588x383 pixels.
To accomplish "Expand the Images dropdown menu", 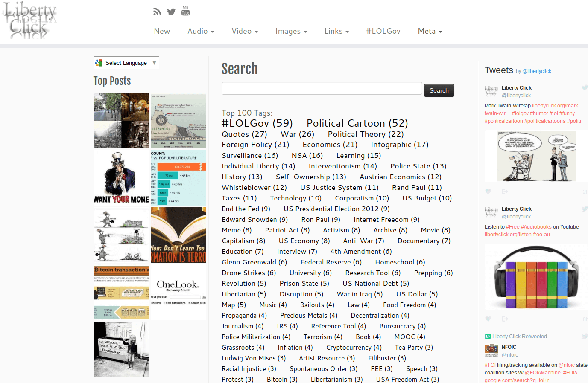I will coord(291,31).
